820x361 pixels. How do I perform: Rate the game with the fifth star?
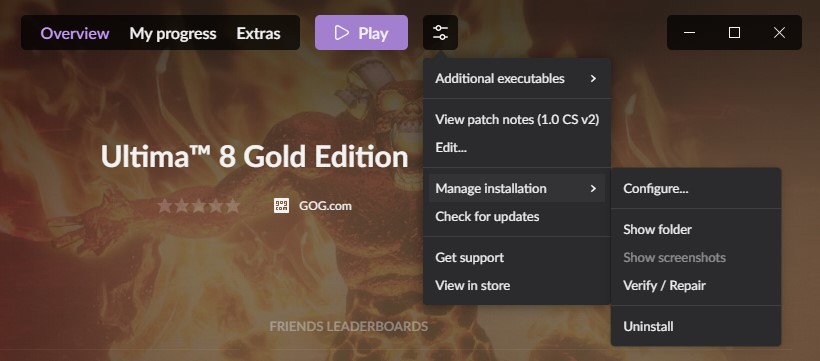[232, 206]
